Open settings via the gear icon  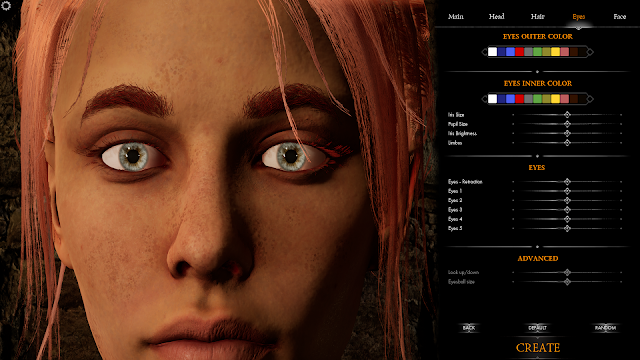pos(6,5)
